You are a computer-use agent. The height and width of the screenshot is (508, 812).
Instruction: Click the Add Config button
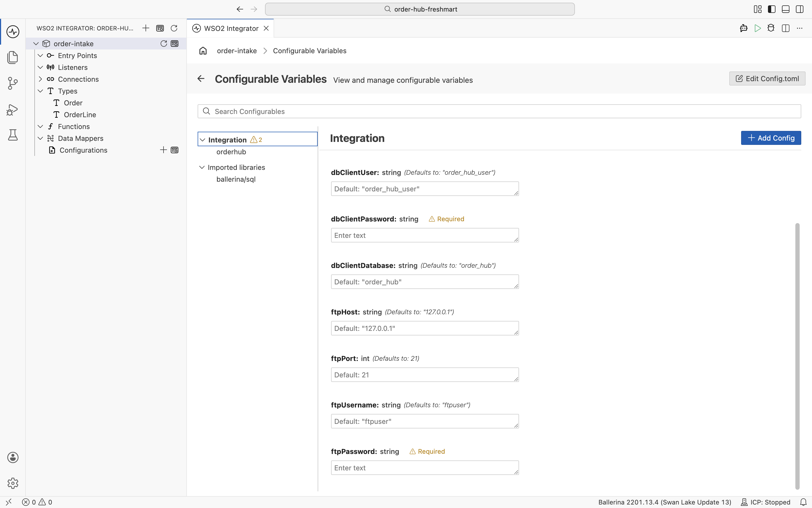[x=771, y=138]
